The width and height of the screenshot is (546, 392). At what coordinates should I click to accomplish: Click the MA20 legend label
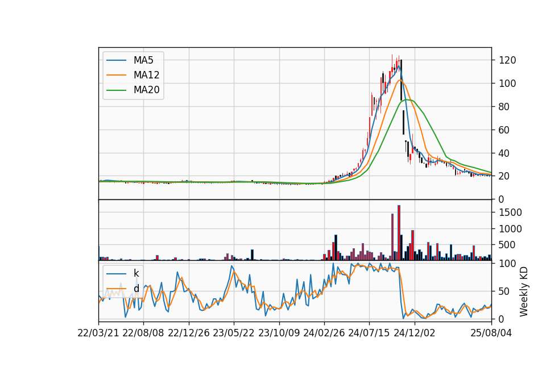146,90
